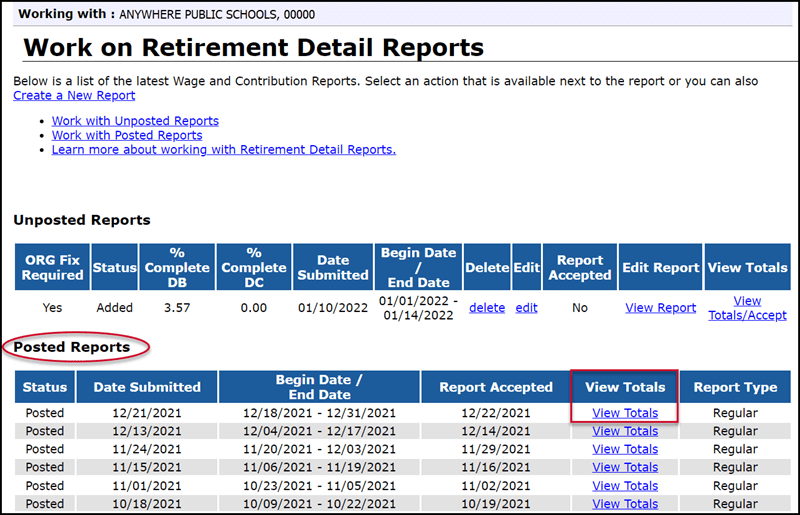Open the Create a New Report link
The image size is (800, 515).
(74, 96)
